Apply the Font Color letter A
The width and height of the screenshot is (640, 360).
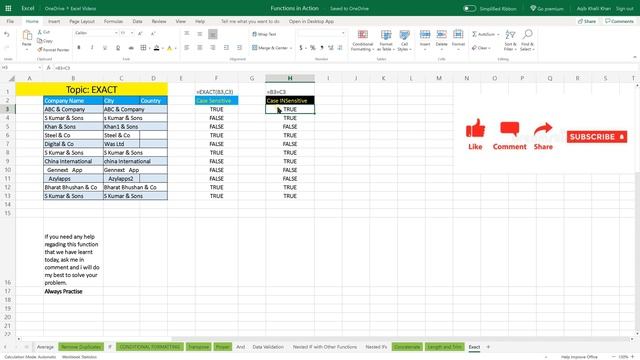tap(169, 48)
